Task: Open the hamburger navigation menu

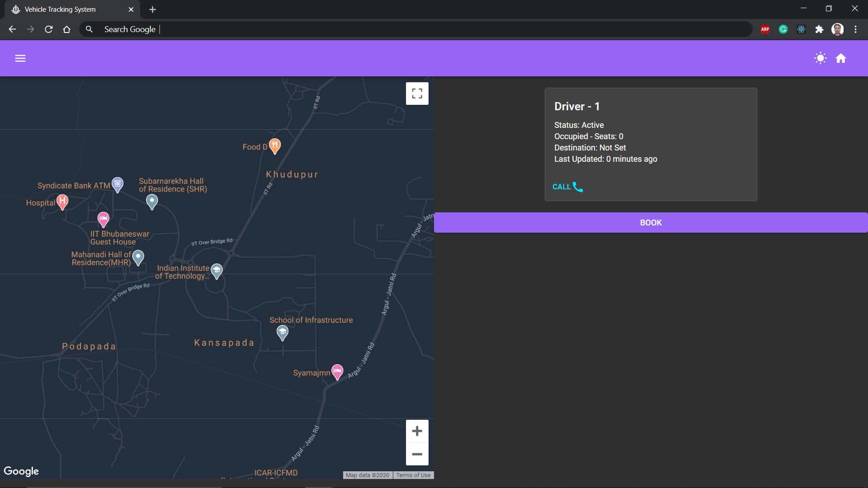Action: pos(20,58)
